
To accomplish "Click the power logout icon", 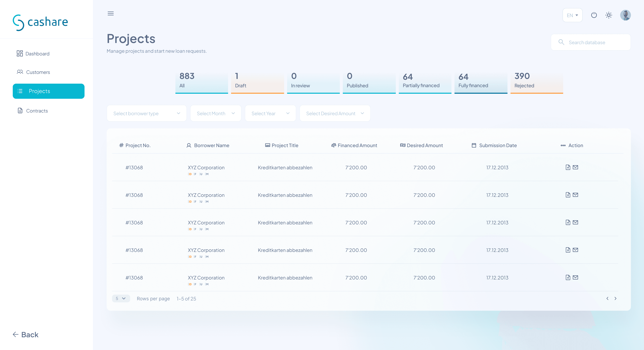I will pos(594,15).
